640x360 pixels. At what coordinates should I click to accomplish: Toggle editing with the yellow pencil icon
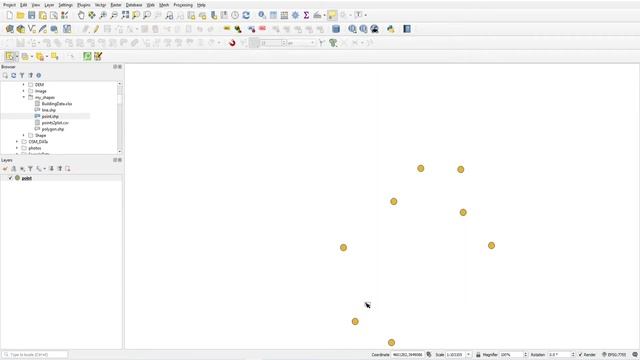(x=96, y=29)
